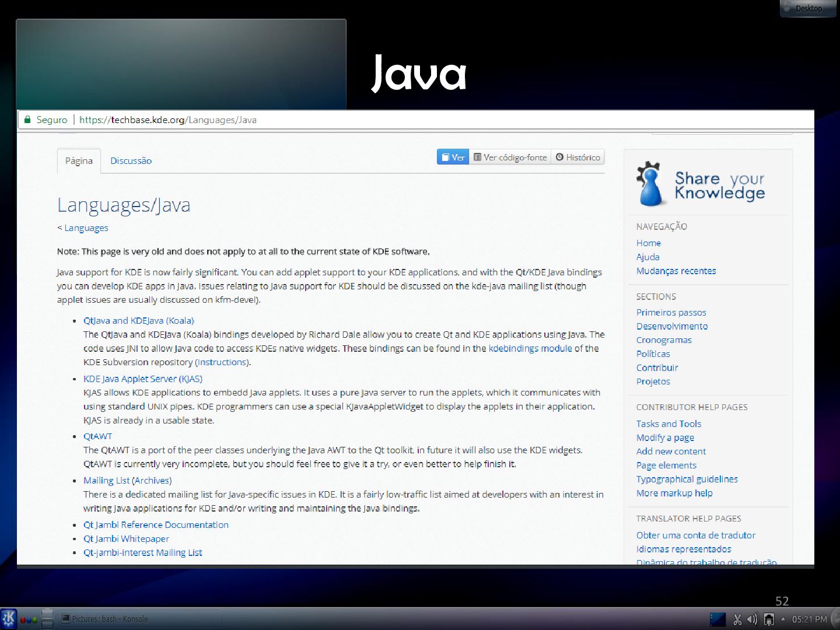The height and width of the screenshot is (630, 840).
Task: Open Projetos section link
Action: 653,381
